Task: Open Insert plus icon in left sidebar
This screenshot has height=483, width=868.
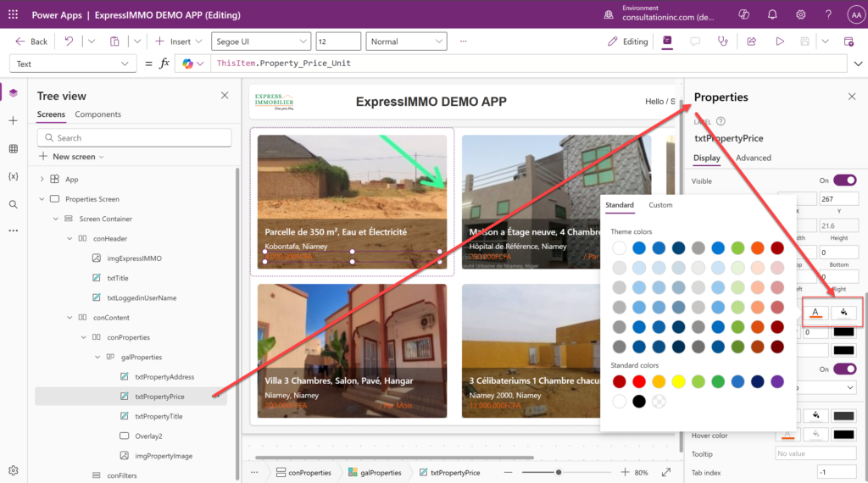Action: coord(14,120)
